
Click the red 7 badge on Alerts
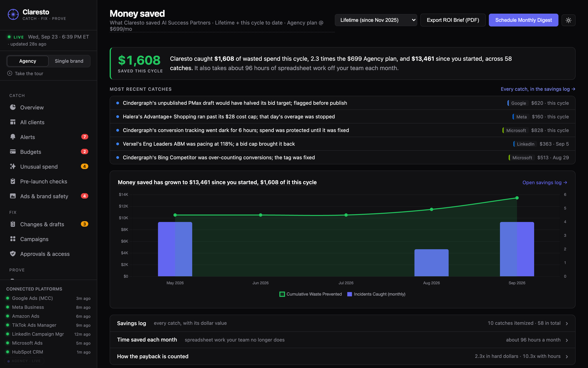tap(85, 137)
